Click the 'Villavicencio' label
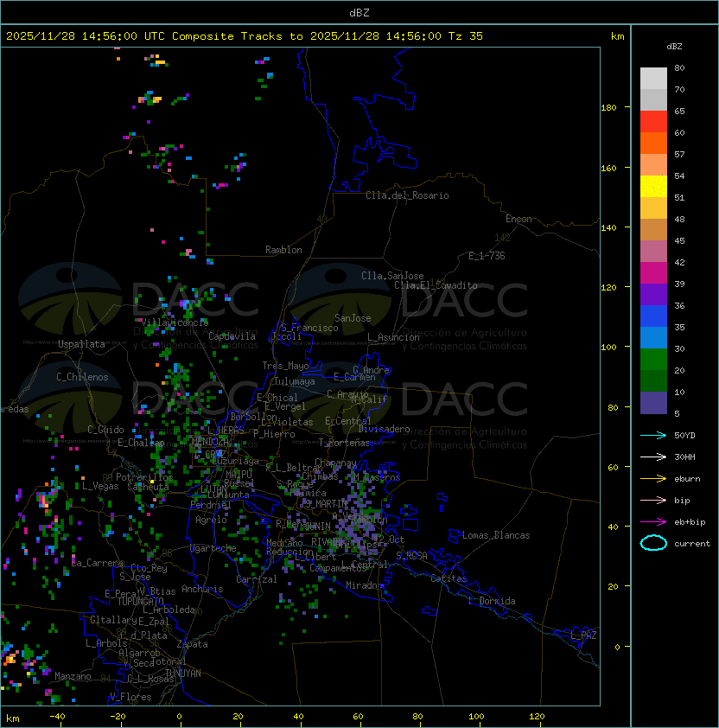 [175, 322]
